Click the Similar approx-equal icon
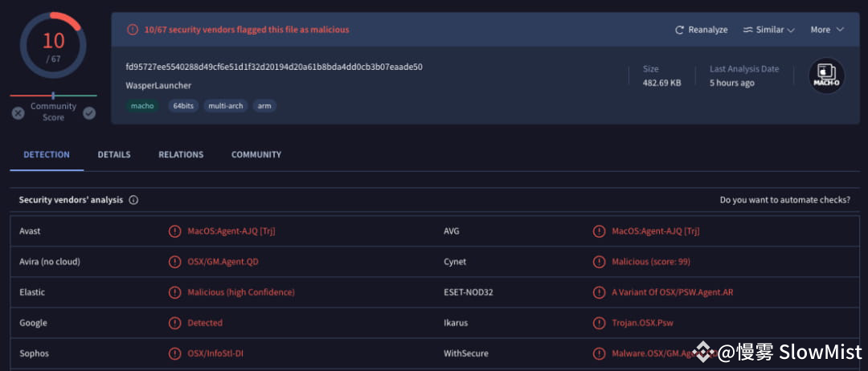 tap(748, 30)
